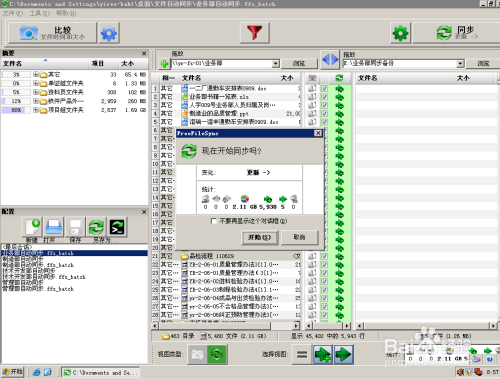The image size is (500, 379).
Task: Check "Don't show this dialog again" checkbox
Action: click(x=214, y=221)
